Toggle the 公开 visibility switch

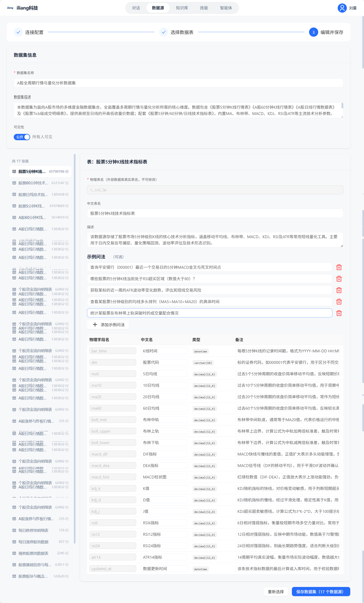(x=22, y=137)
